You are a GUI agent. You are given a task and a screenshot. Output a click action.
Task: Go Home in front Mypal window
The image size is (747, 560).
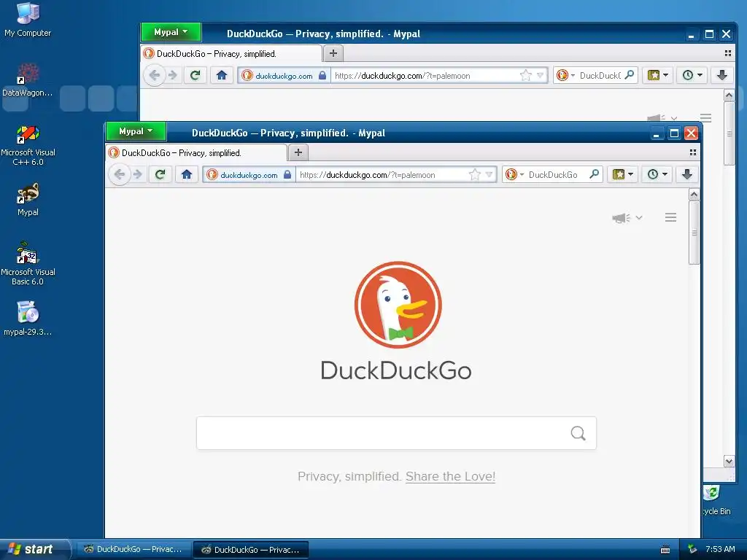[x=186, y=175]
